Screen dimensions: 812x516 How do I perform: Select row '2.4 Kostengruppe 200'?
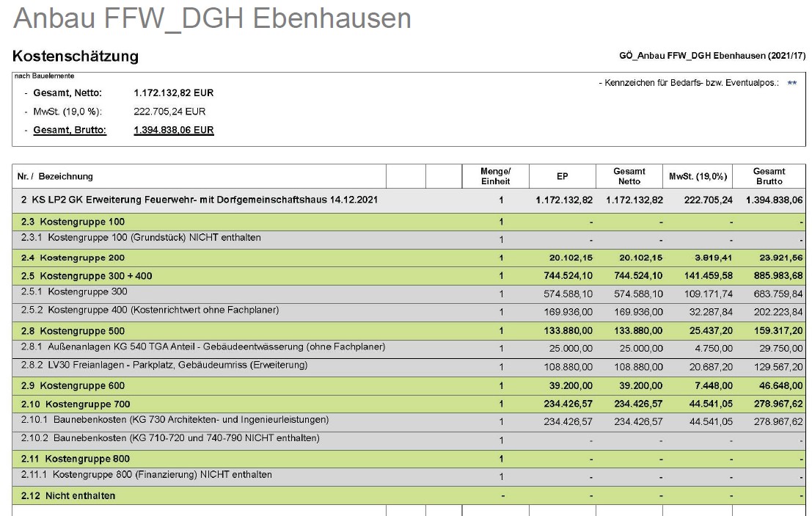409,258
